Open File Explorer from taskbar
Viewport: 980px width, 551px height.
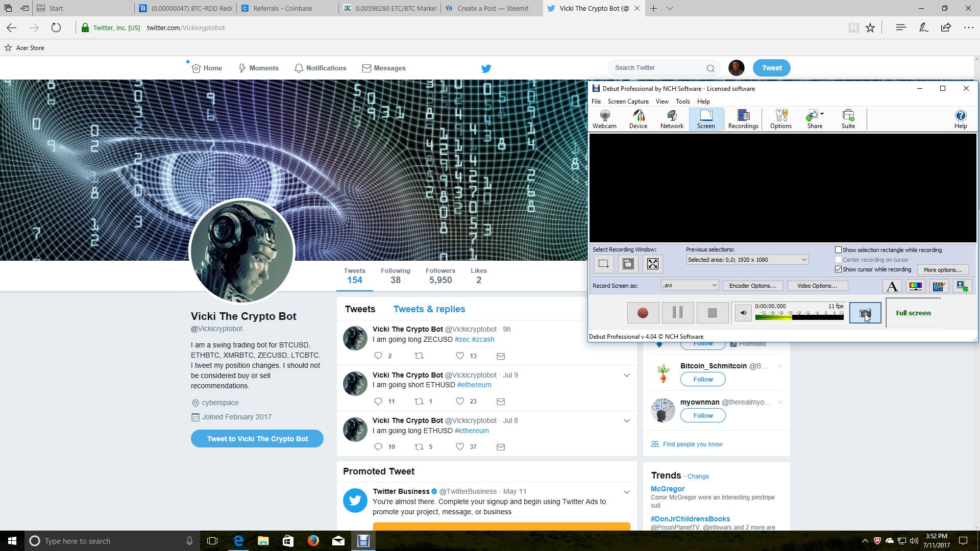(x=263, y=541)
